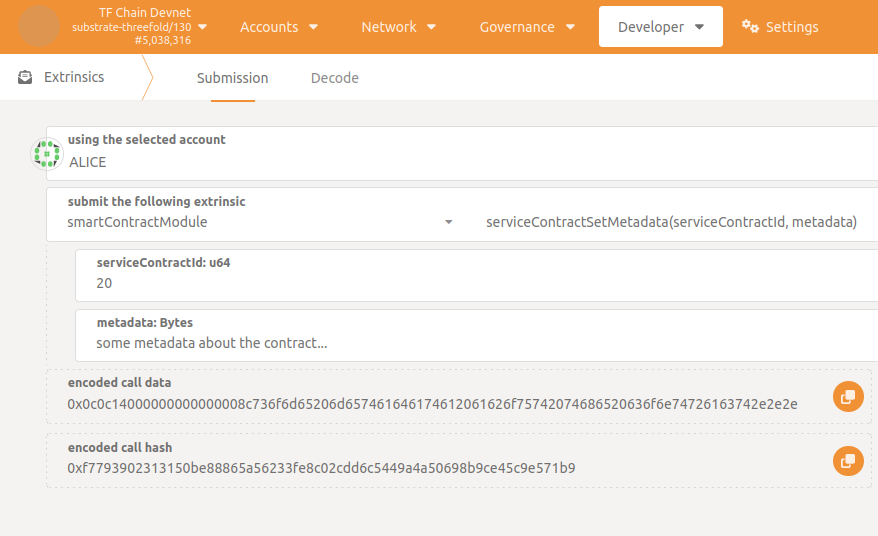Click the serviceContractId input field
Viewport: 878px width, 536px height.
(x=480, y=283)
